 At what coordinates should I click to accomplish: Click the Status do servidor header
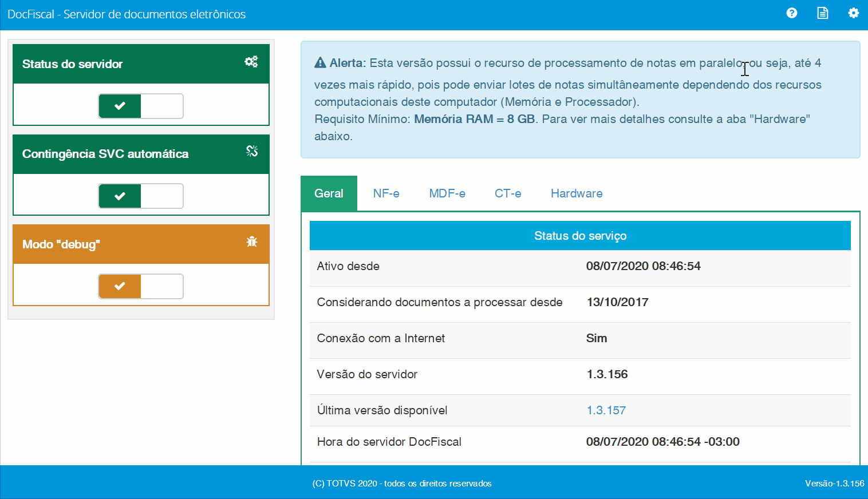click(x=141, y=64)
